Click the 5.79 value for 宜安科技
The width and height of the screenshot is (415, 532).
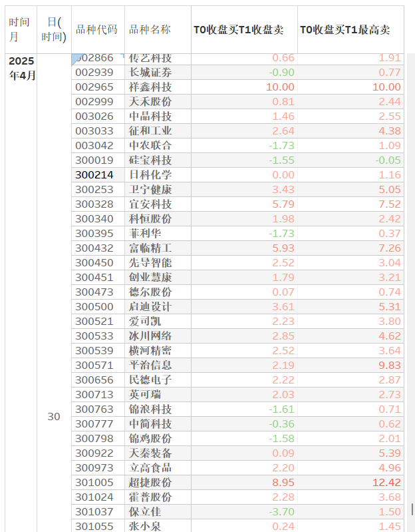[x=283, y=204]
